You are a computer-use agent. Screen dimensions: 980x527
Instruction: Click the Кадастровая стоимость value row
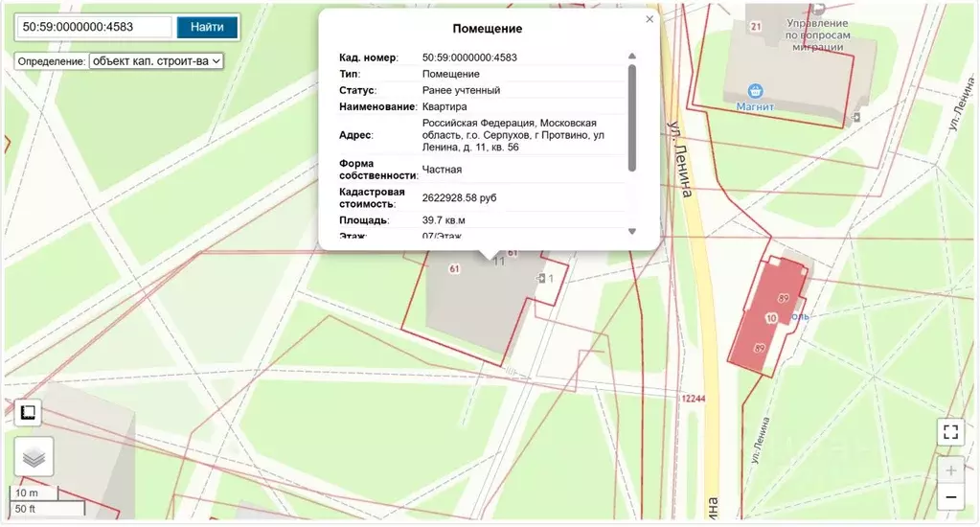point(459,197)
